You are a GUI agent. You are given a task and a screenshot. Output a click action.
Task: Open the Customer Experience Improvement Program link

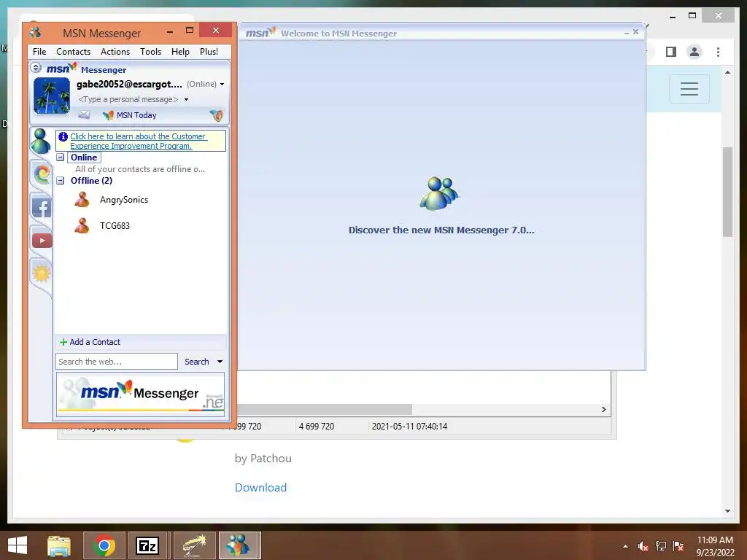coord(139,141)
